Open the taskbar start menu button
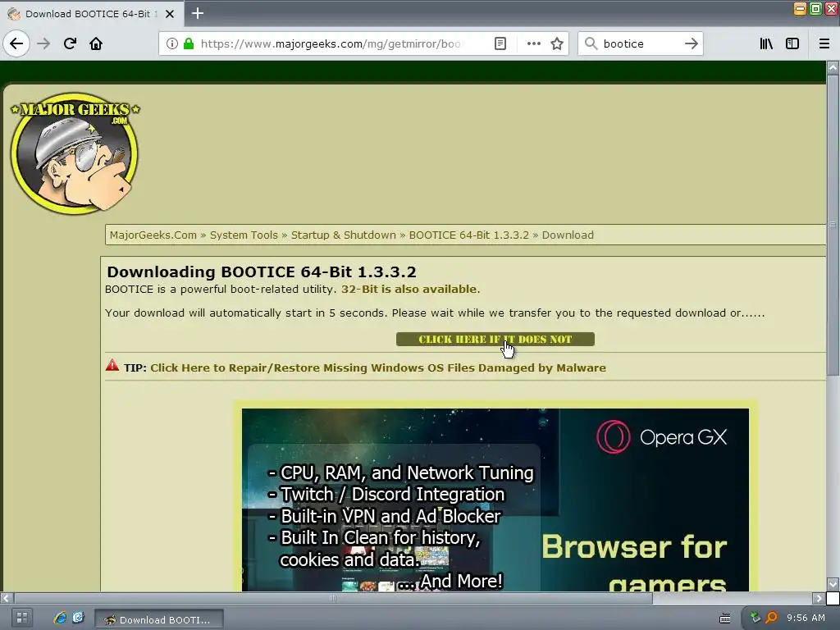840x630 pixels. tap(21, 619)
